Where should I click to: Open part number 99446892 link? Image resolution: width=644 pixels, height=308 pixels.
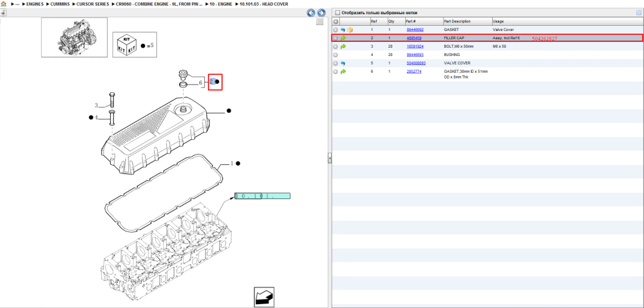[x=415, y=30]
